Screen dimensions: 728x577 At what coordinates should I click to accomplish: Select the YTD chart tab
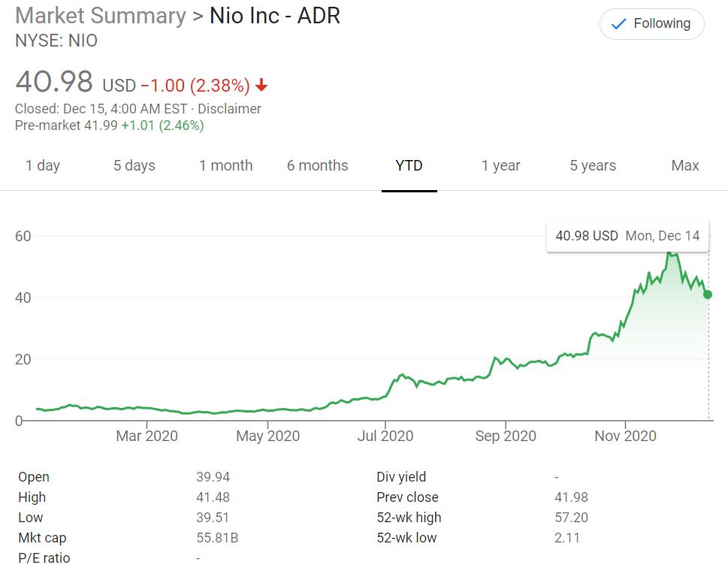[409, 165]
